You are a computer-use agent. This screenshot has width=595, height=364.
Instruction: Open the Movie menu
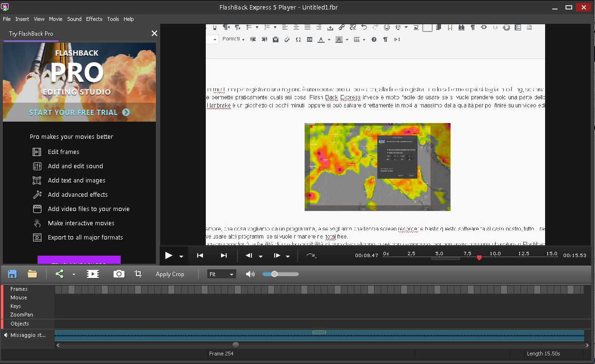pos(56,19)
